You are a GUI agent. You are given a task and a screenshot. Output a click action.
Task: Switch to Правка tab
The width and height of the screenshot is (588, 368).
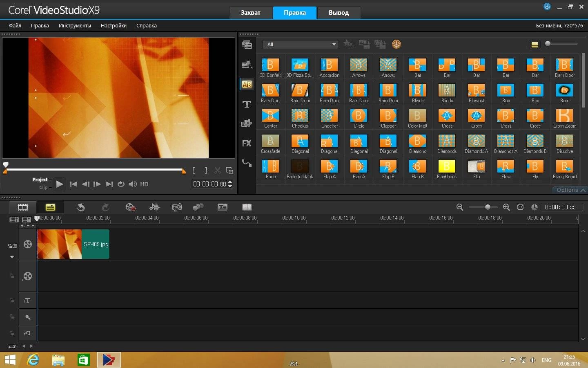[295, 13]
